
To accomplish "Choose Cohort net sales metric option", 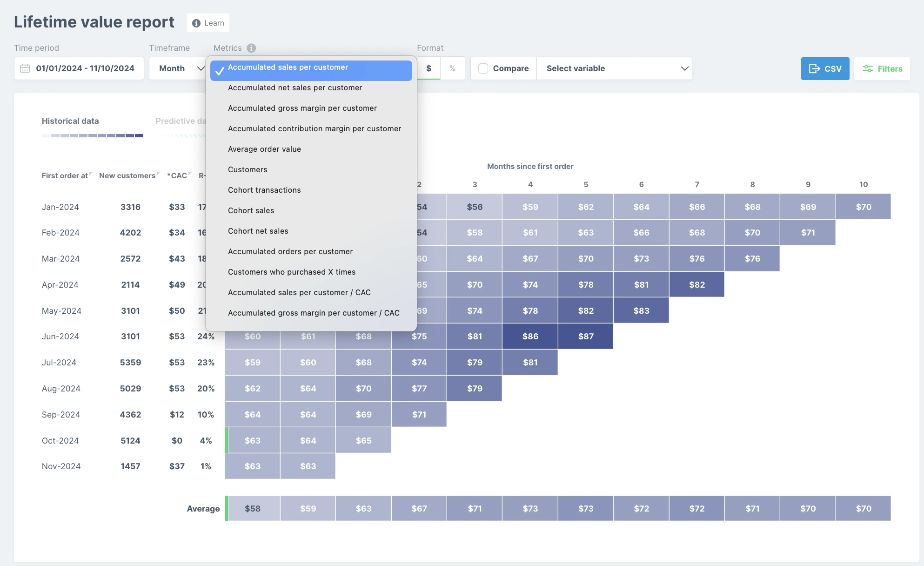I will [258, 231].
